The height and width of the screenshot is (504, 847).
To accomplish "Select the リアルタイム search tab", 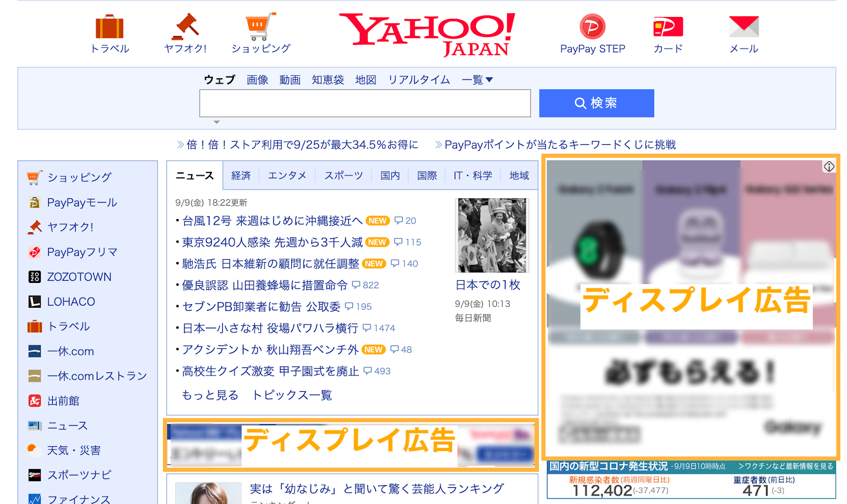I will point(419,80).
